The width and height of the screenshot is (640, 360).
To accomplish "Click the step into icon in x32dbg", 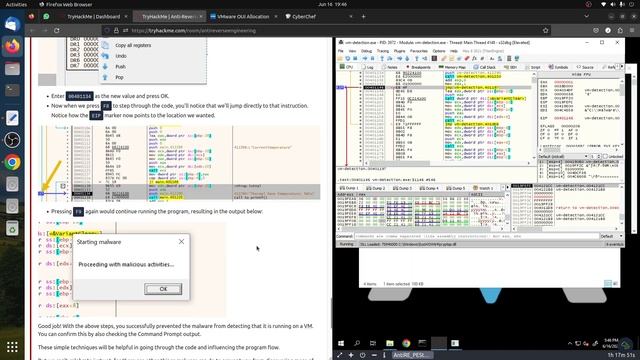I will coord(382,58).
